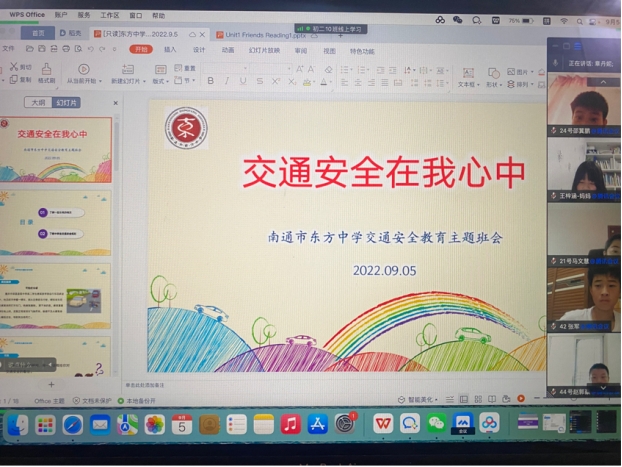Image resolution: width=622 pixels, height=467 pixels.
Task: Open the 插入 ribbon tab
Action: click(x=170, y=49)
